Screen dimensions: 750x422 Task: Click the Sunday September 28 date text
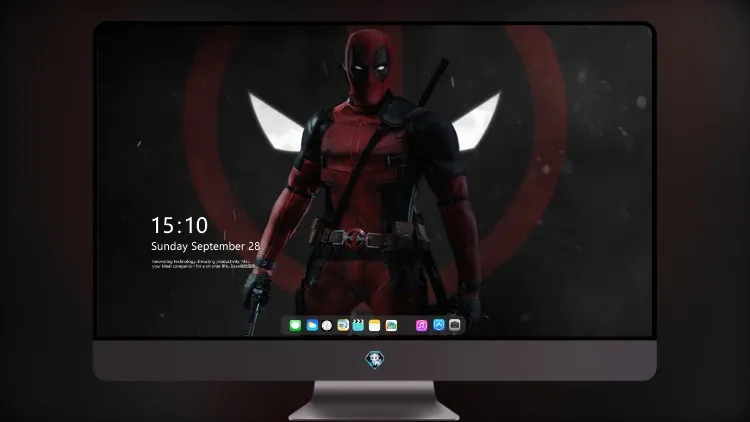pyautogui.click(x=206, y=246)
